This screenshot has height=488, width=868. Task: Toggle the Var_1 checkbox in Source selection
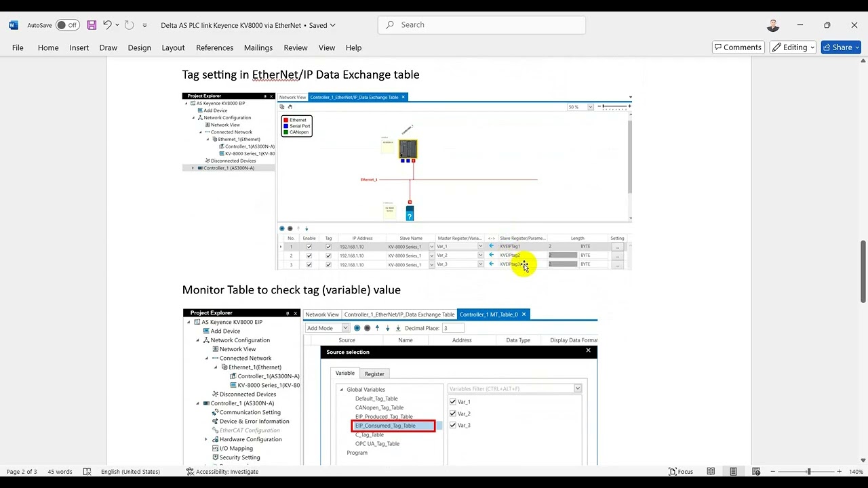453,402
